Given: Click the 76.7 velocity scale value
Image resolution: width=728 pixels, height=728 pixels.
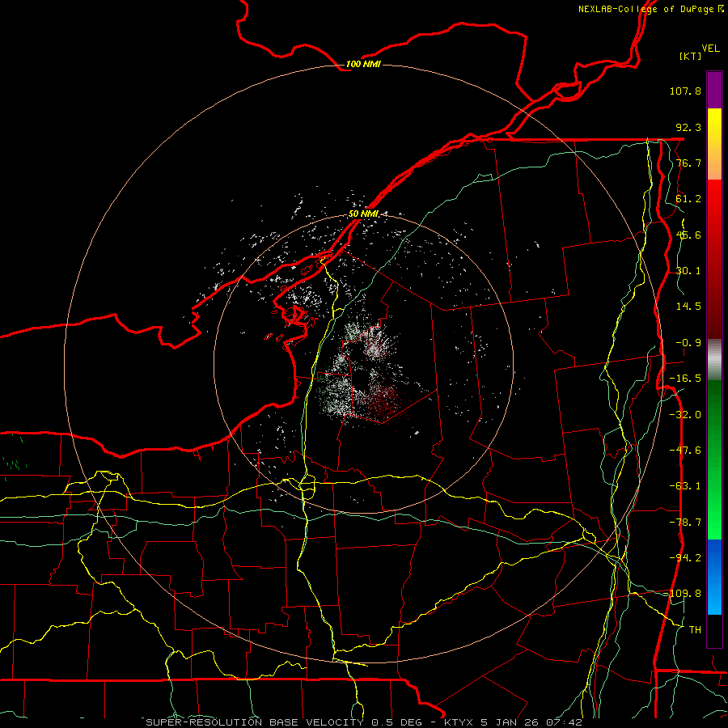Looking at the screenshot, I should [688, 163].
